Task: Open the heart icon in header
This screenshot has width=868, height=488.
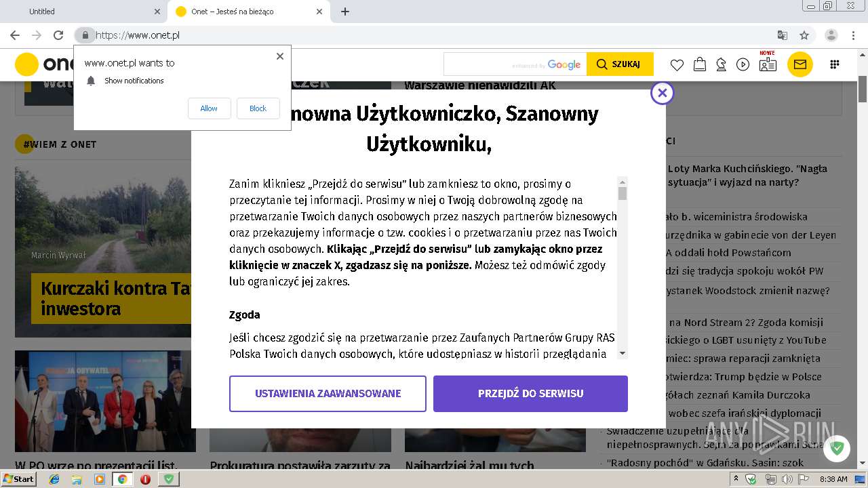Action: point(677,64)
